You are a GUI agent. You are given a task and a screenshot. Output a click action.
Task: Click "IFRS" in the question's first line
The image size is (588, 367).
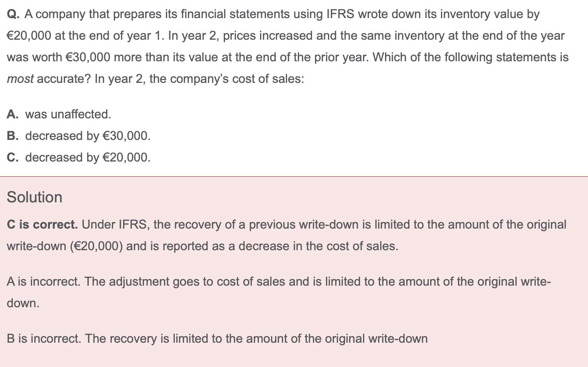(340, 14)
